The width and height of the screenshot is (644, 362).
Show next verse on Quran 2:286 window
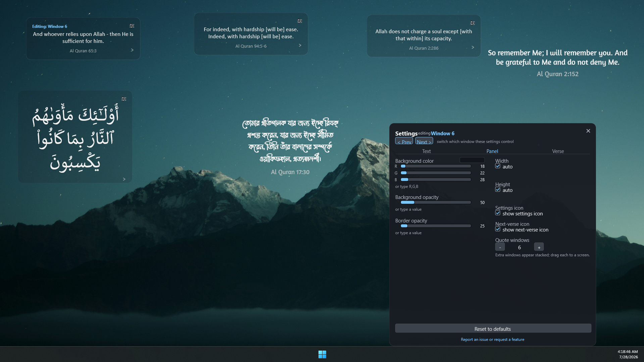coord(473,47)
